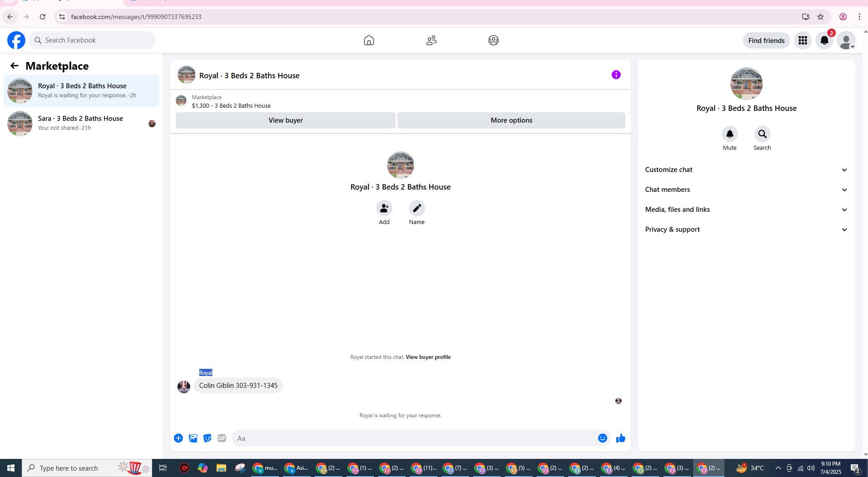868x477 pixels.
Task: Open the Friends tab icon
Action: tap(432, 40)
